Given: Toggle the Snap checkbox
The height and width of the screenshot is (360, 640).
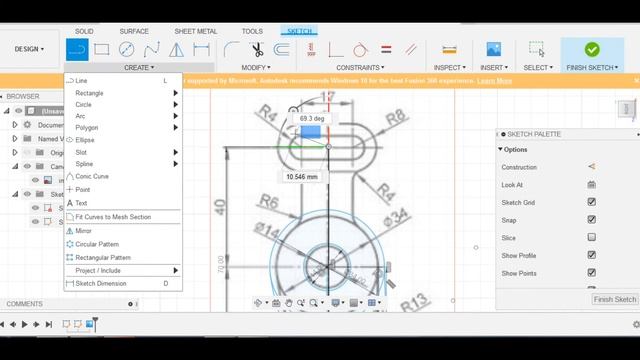Looking at the screenshot, I should [591, 220].
